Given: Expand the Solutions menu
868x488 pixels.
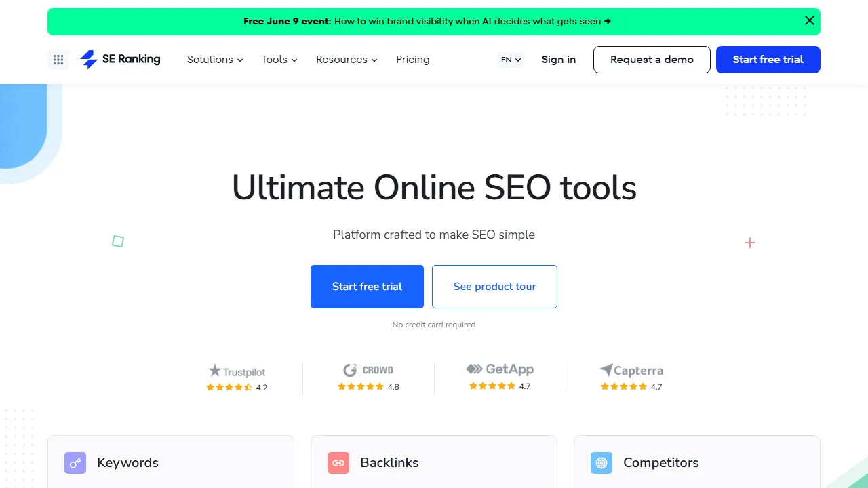Looking at the screenshot, I should click(215, 60).
